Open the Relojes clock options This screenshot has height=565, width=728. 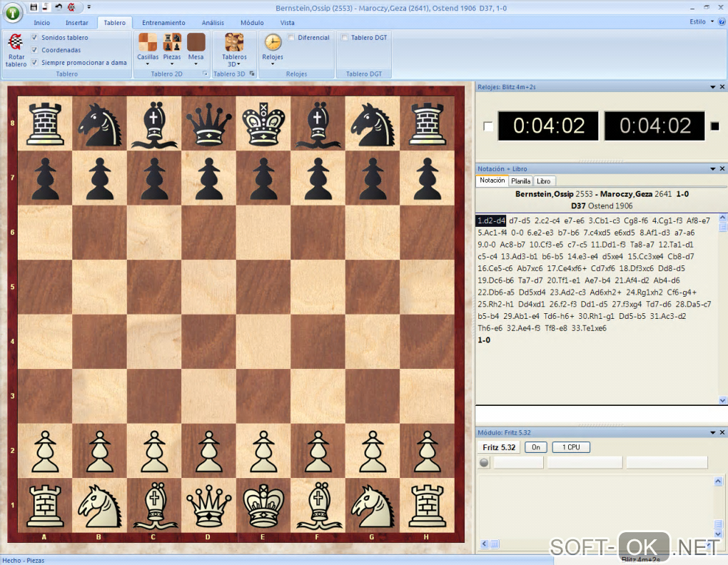pyautogui.click(x=273, y=49)
